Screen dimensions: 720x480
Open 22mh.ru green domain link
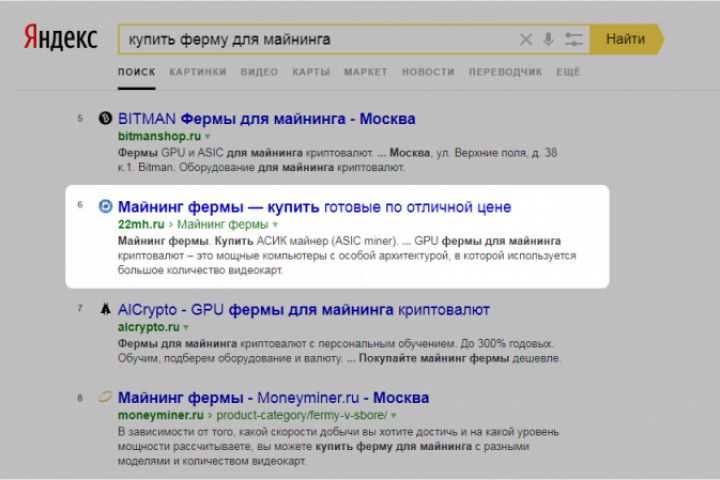tap(141, 224)
